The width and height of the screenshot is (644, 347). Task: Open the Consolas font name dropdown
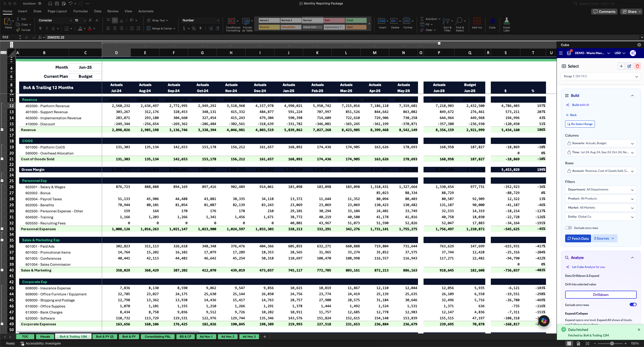pyautogui.click(x=71, y=20)
